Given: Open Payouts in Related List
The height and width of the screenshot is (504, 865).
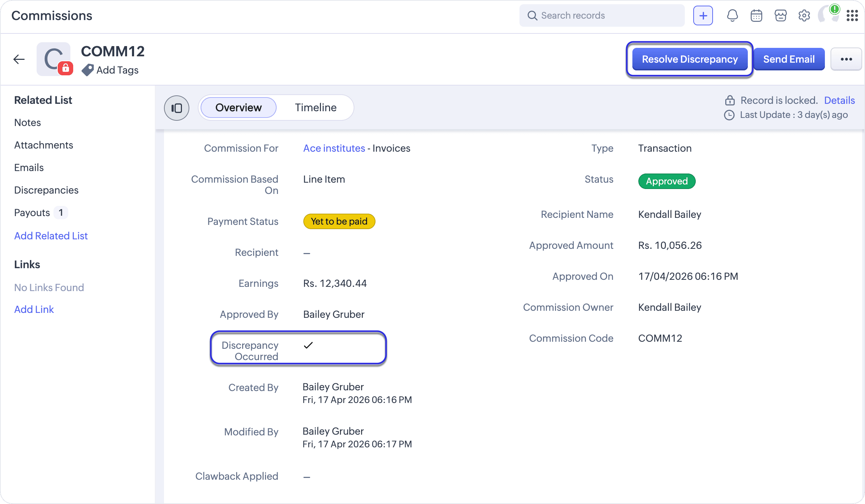Looking at the screenshot, I should click(32, 213).
